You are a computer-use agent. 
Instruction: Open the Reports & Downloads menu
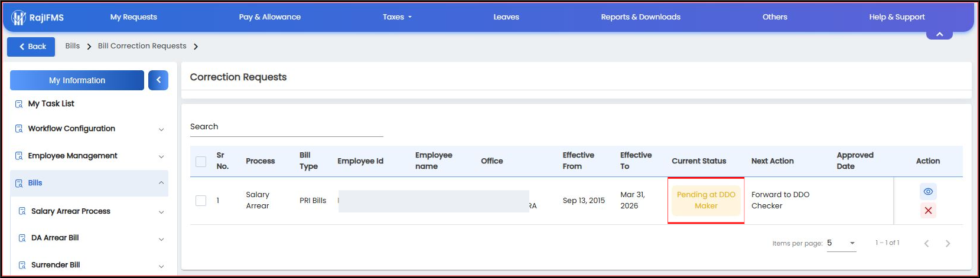[640, 17]
